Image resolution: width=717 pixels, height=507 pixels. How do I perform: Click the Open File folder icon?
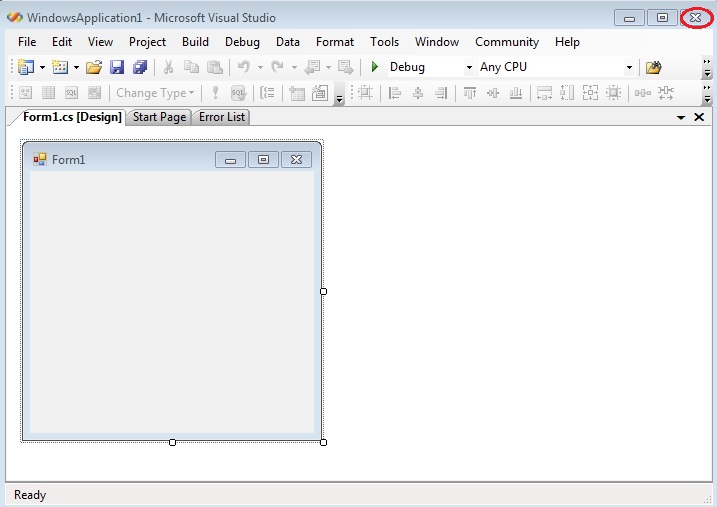click(x=94, y=67)
